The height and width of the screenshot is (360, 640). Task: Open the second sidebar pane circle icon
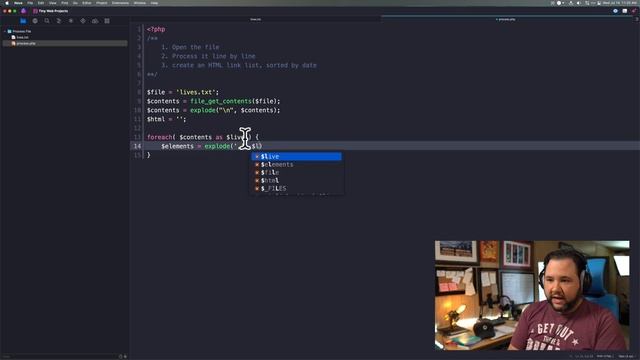[x=35, y=21]
